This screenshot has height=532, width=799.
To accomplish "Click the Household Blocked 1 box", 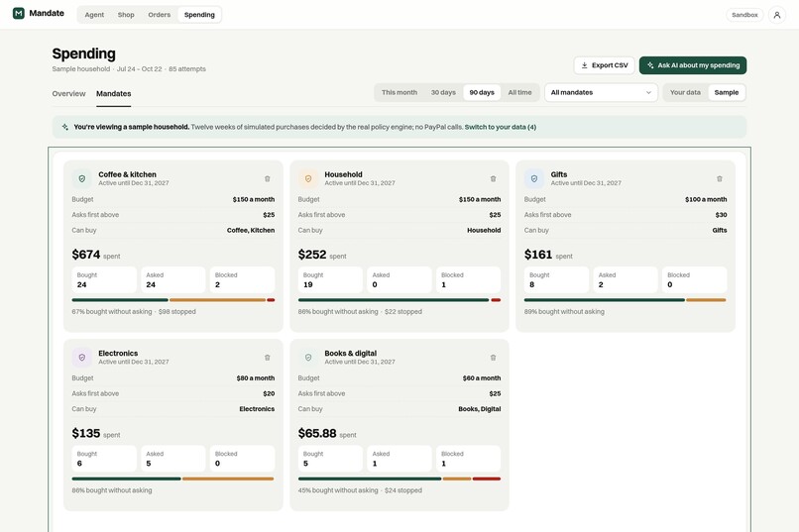I will 468,280.
